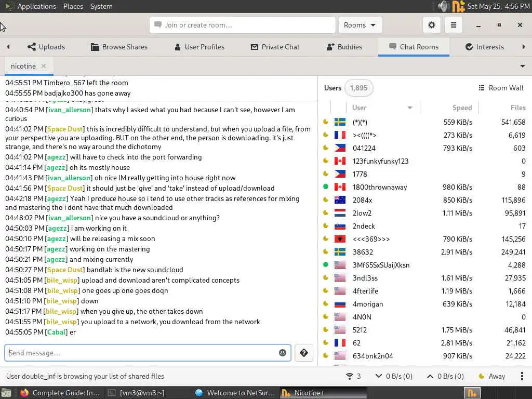This screenshot has width=532, height=399.
Task: Click the Timbero_567 left the room log entry
Action: pos(66,83)
